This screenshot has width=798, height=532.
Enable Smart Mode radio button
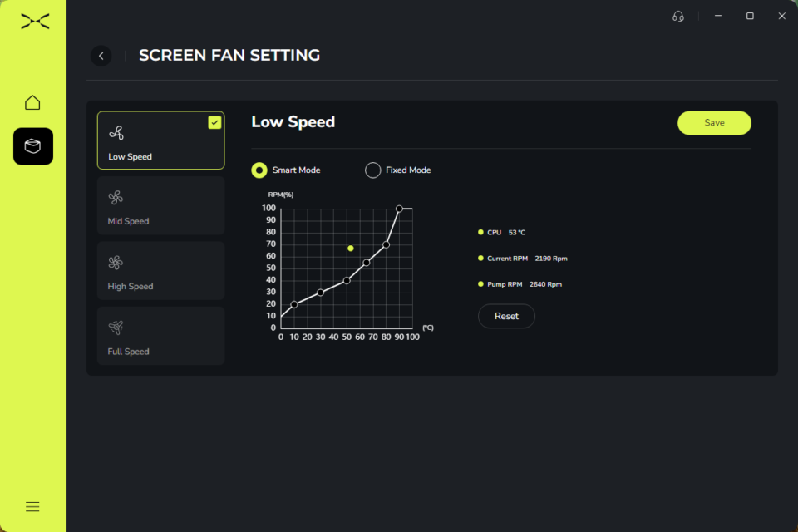259,170
